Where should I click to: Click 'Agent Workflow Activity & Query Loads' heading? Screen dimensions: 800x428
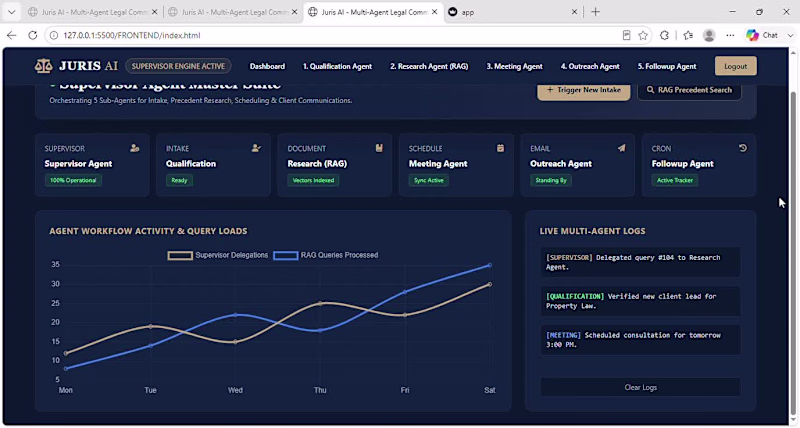pyautogui.click(x=148, y=231)
